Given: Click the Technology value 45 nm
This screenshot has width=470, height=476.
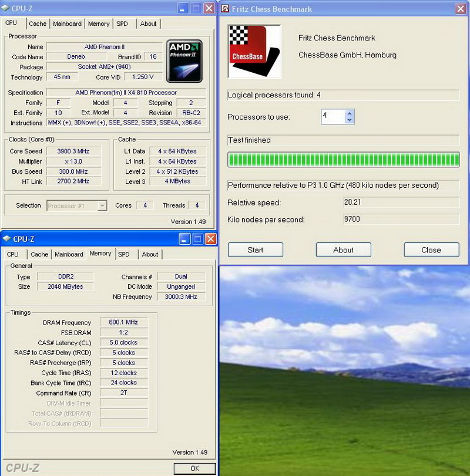Looking at the screenshot, I should (62, 77).
